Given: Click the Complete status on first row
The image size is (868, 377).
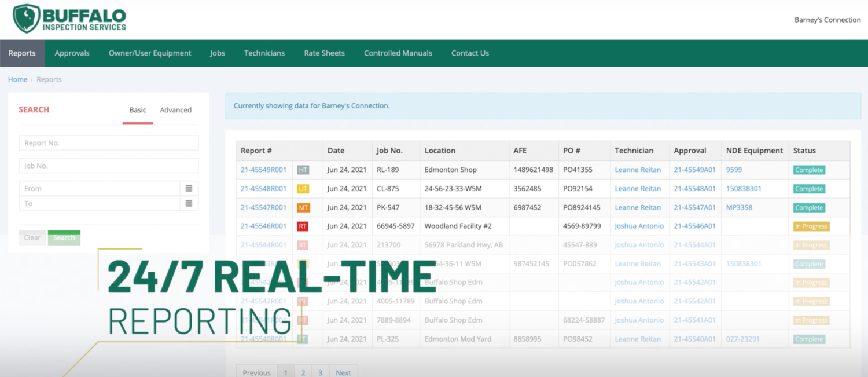Looking at the screenshot, I should pos(808,170).
